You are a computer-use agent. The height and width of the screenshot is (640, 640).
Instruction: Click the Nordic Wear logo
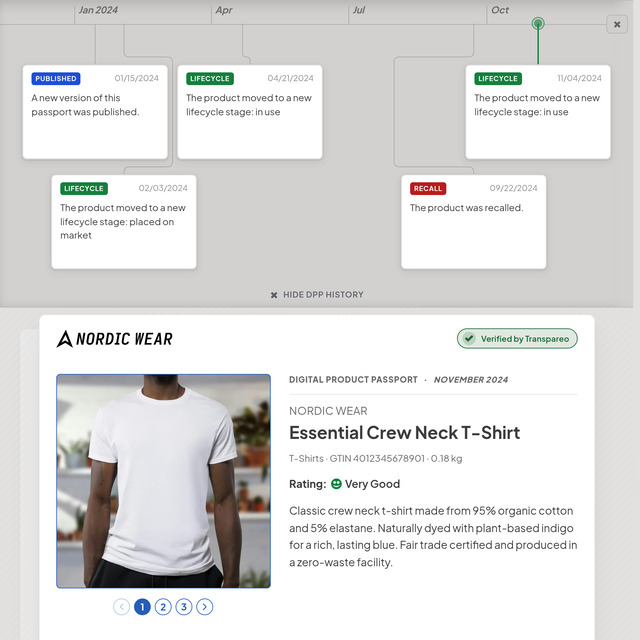coord(115,339)
